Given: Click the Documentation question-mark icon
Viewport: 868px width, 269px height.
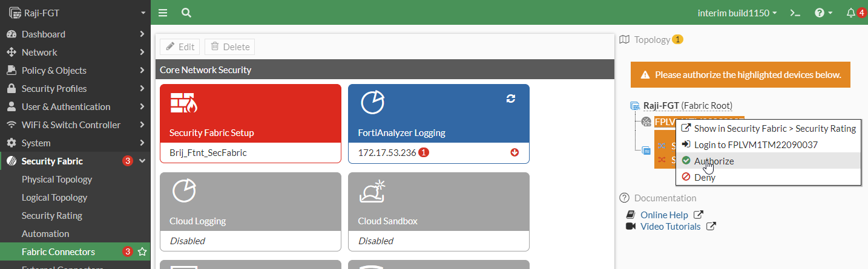Looking at the screenshot, I should 625,198.
